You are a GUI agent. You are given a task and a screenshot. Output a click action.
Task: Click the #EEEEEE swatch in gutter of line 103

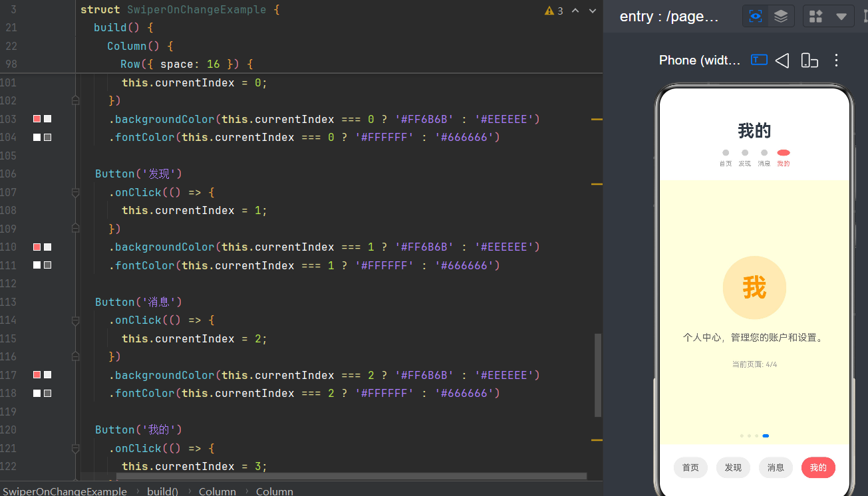(47, 119)
